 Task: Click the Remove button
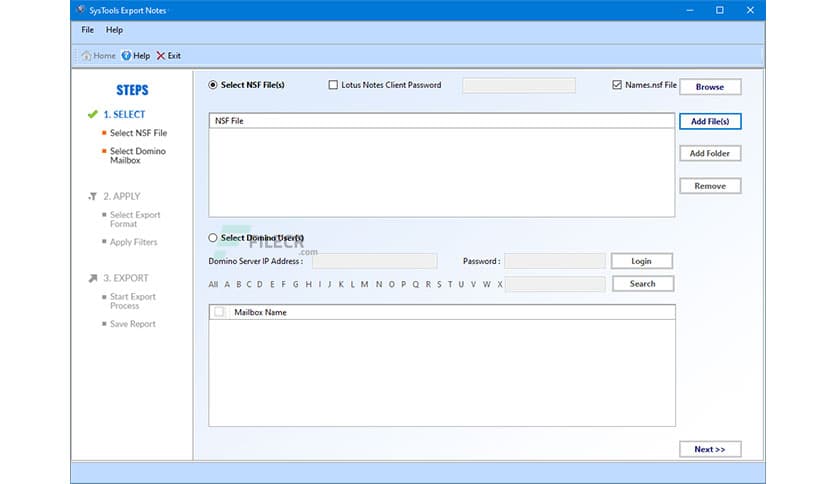pyautogui.click(x=710, y=186)
